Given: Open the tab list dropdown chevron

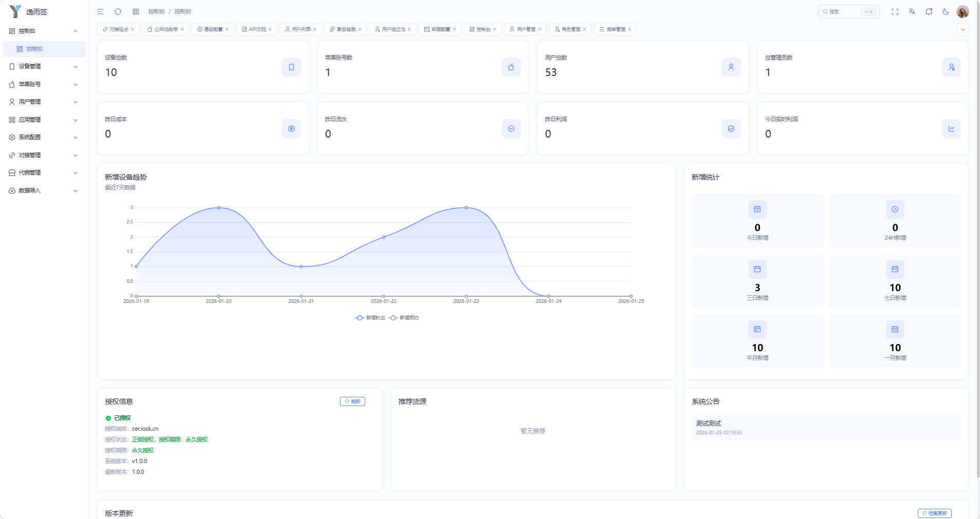Looking at the screenshot, I should click(x=963, y=29).
